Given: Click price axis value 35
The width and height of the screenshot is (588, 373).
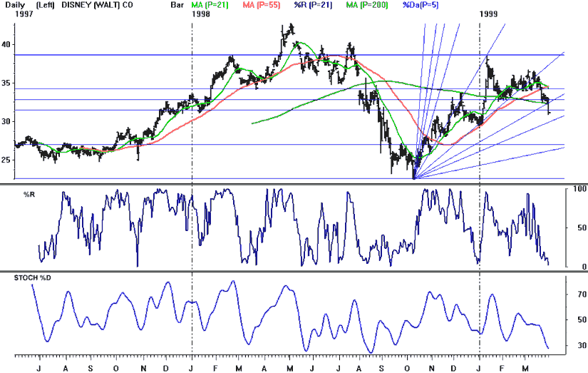Looking at the screenshot, I should coord(6,83).
